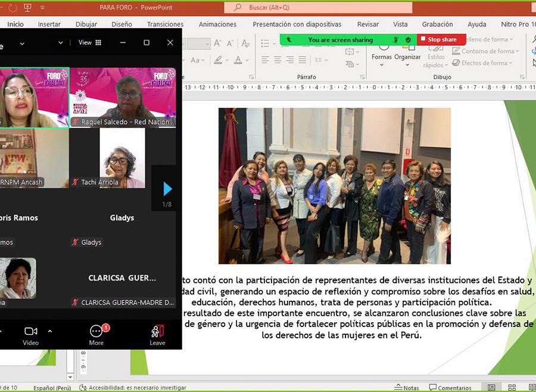Open the Inicio ribbon tab
The height and width of the screenshot is (392, 536).
(x=15, y=24)
